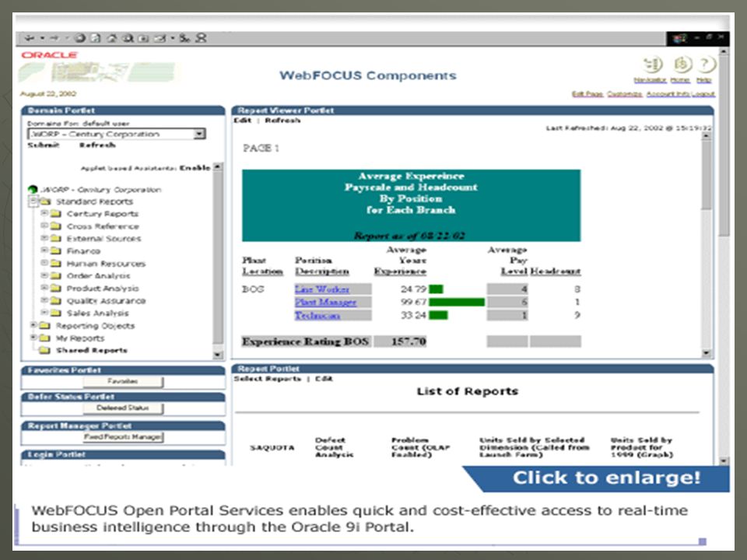Open the Defect Count Analysis report

click(x=334, y=447)
